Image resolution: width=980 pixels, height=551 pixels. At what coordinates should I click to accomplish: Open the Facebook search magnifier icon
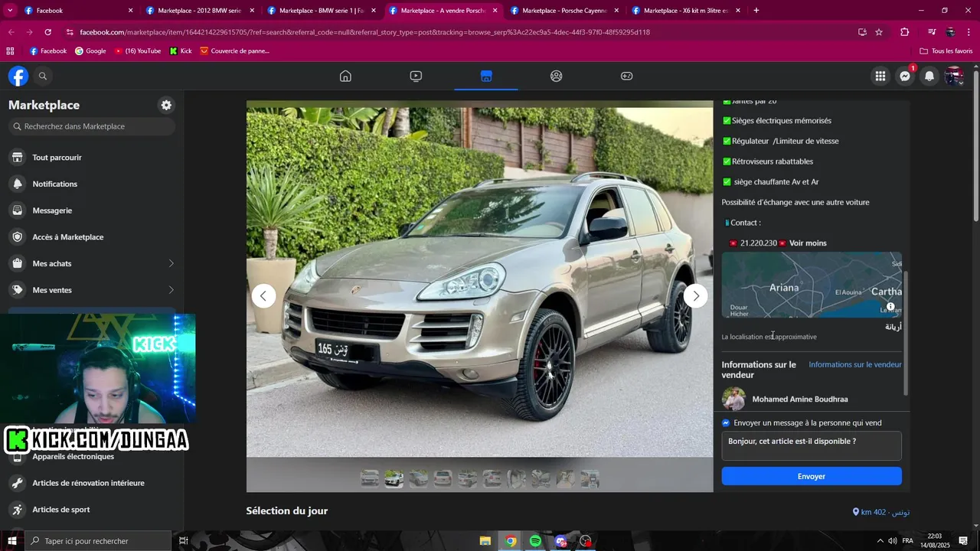(x=43, y=76)
